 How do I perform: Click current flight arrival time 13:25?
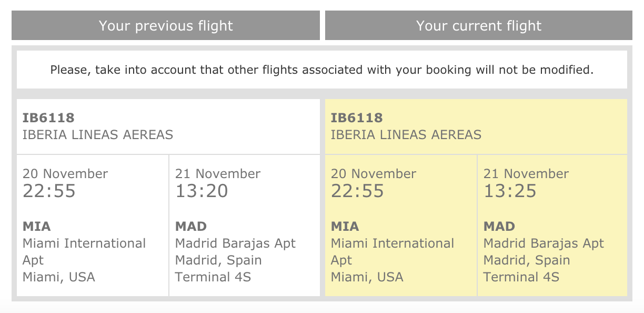click(x=510, y=191)
